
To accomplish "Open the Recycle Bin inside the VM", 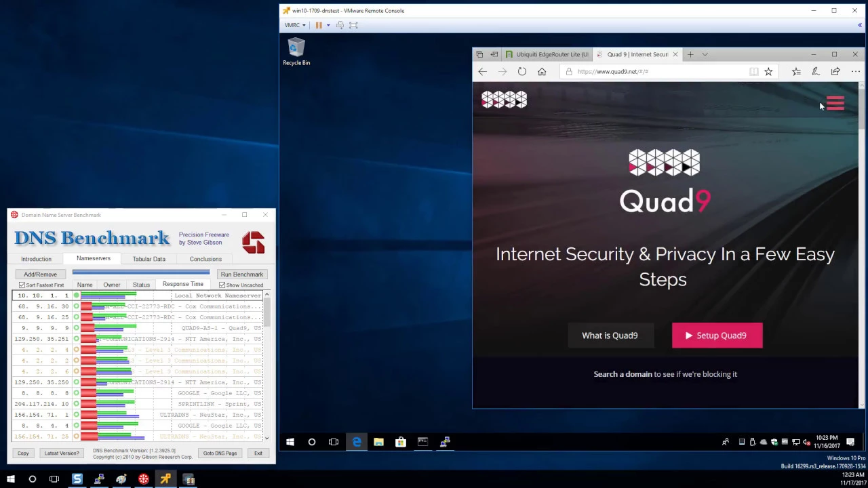I will coord(296,52).
